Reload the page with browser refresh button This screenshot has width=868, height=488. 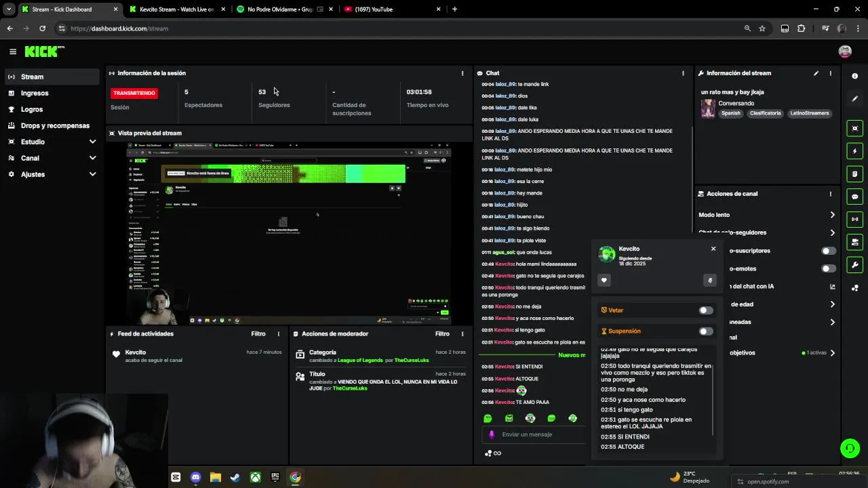click(42, 28)
